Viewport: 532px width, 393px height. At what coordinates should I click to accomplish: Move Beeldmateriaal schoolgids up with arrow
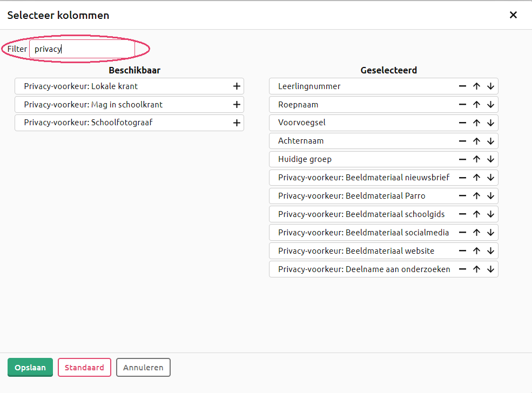tap(476, 214)
